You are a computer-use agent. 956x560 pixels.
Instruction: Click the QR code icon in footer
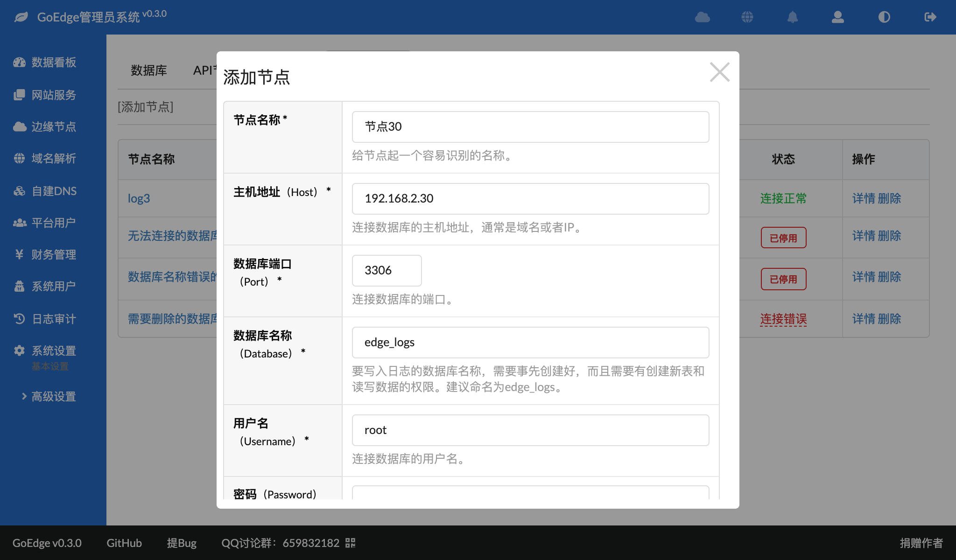tap(351, 543)
